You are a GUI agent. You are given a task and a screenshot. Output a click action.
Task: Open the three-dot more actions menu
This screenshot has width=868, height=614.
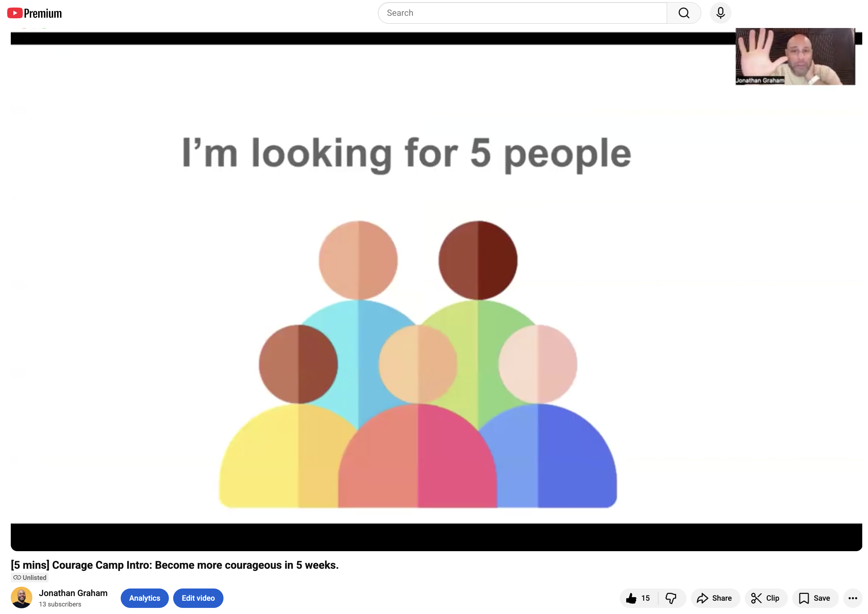[853, 598]
